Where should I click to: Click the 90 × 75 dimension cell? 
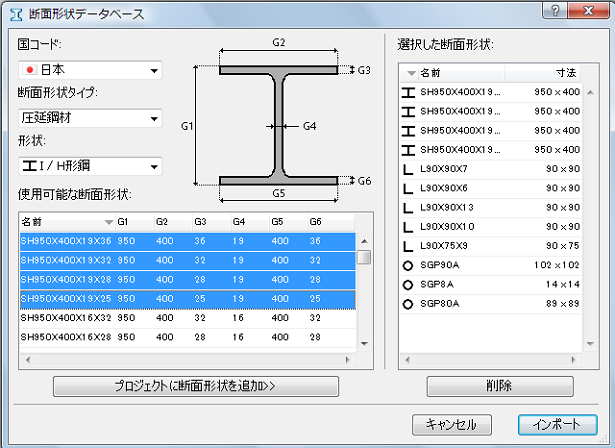tap(562, 246)
